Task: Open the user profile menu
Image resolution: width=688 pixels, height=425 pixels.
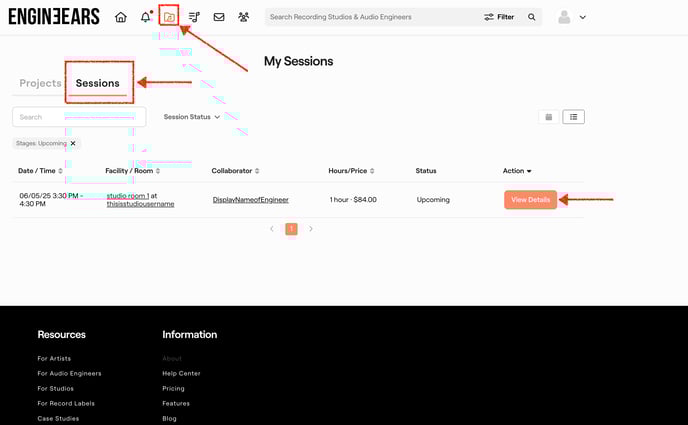Action: click(x=571, y=17)
